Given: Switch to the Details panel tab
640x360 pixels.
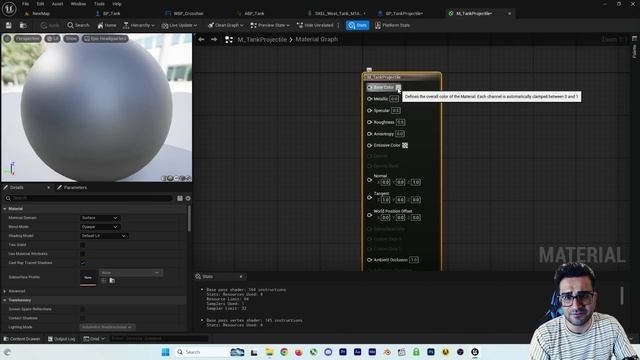Looking at the screenshot, I should tap(17, 187).
